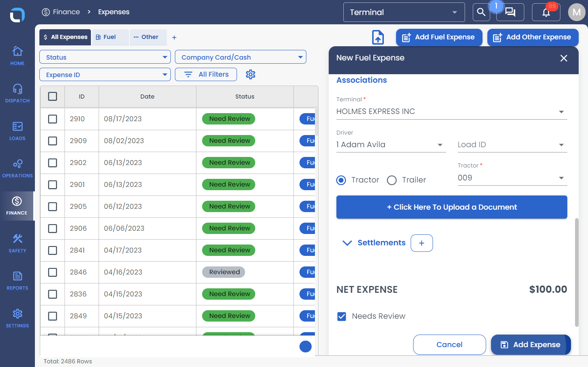The height and width of the screenshot is (367, 588).
Task: Check the row 2909 checkbox
Action: click(x=52, y=141)
